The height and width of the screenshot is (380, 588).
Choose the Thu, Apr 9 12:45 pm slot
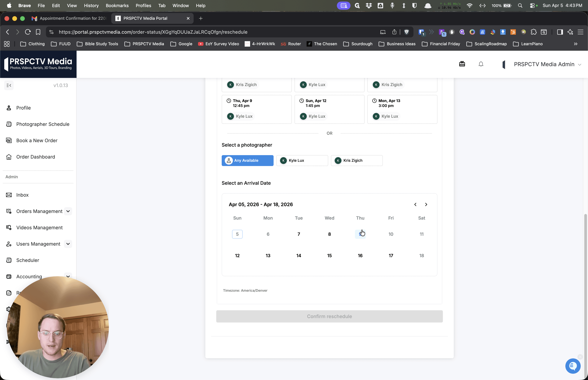[257, 109]
